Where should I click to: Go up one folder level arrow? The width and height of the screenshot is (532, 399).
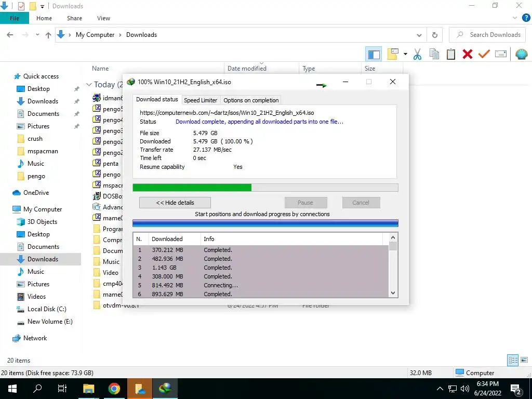pos(48,35)
